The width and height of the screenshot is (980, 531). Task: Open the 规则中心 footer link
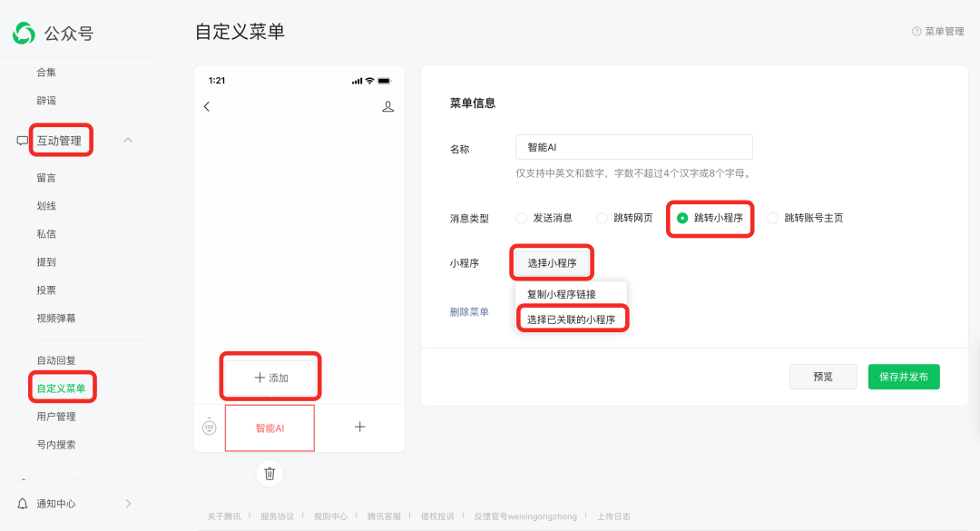330,516
